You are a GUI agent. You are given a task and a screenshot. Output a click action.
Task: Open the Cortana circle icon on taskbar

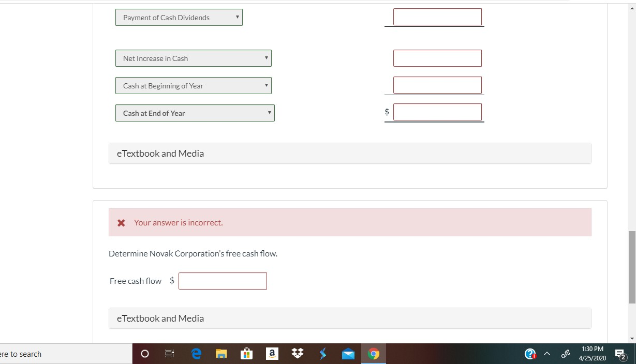point(145,354)
